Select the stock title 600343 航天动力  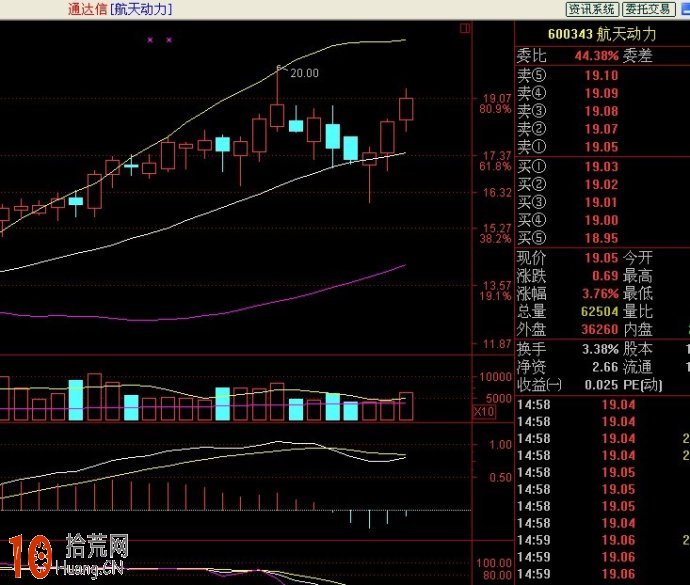602,34
